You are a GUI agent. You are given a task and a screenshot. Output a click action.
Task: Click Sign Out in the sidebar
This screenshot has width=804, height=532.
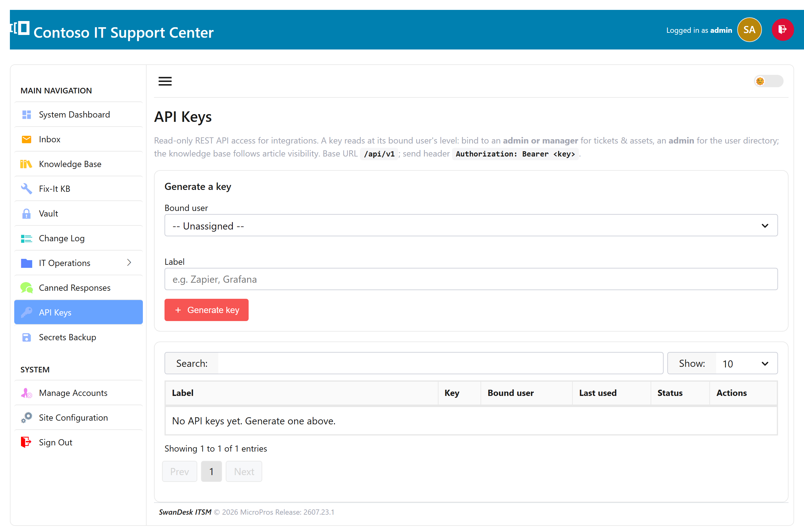[x=78, y=442]
